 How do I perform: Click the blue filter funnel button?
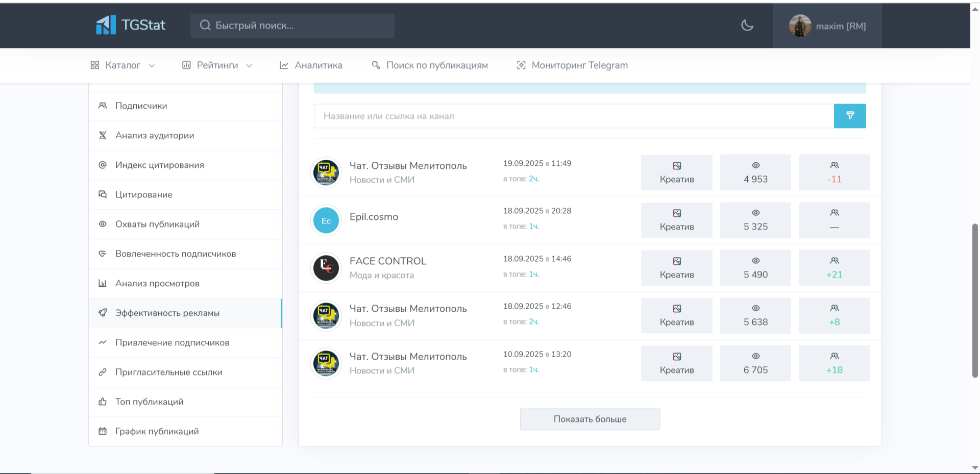click(x=849, y=116)
